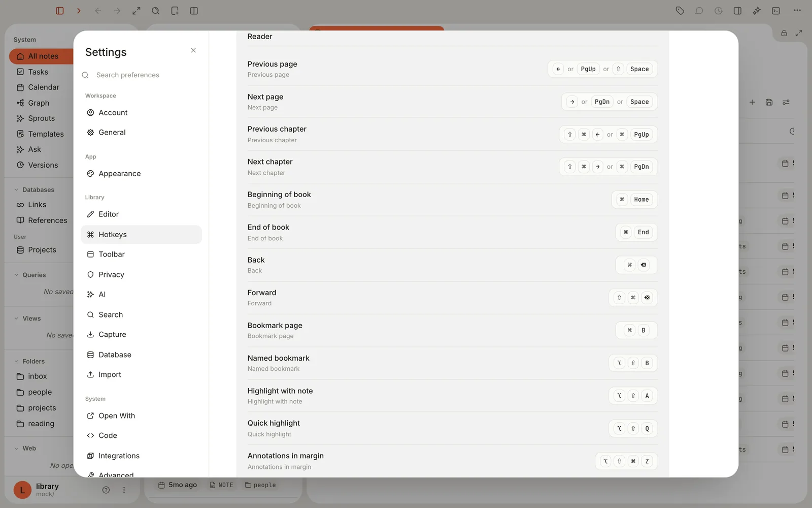Open Integrations settings
Screen dimensions: 812x508
click(x=141, y=456)
